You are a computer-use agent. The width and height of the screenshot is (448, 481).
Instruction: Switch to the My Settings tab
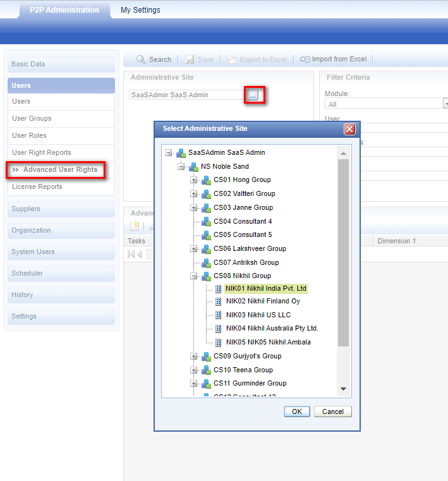[x=140, y=10]
